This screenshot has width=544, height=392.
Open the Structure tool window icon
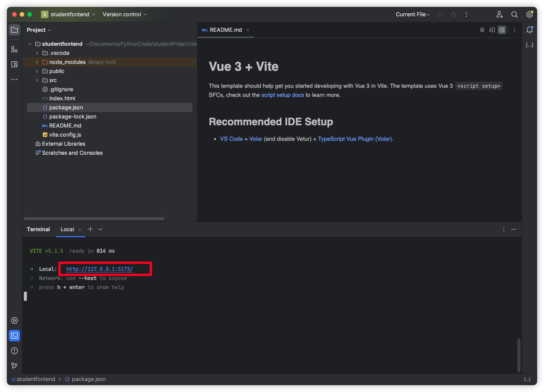(14, 50)
